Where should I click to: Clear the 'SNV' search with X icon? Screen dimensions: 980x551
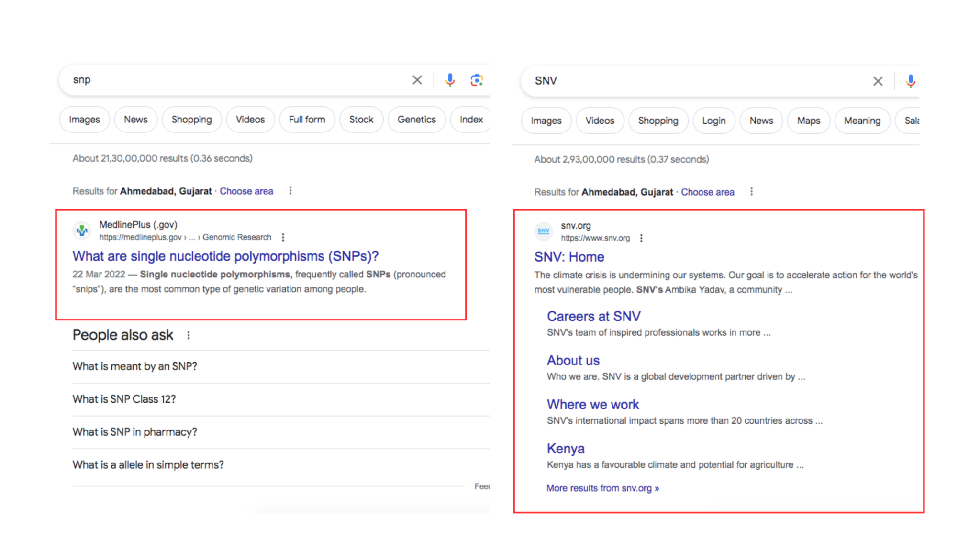(x=878, y=81)
